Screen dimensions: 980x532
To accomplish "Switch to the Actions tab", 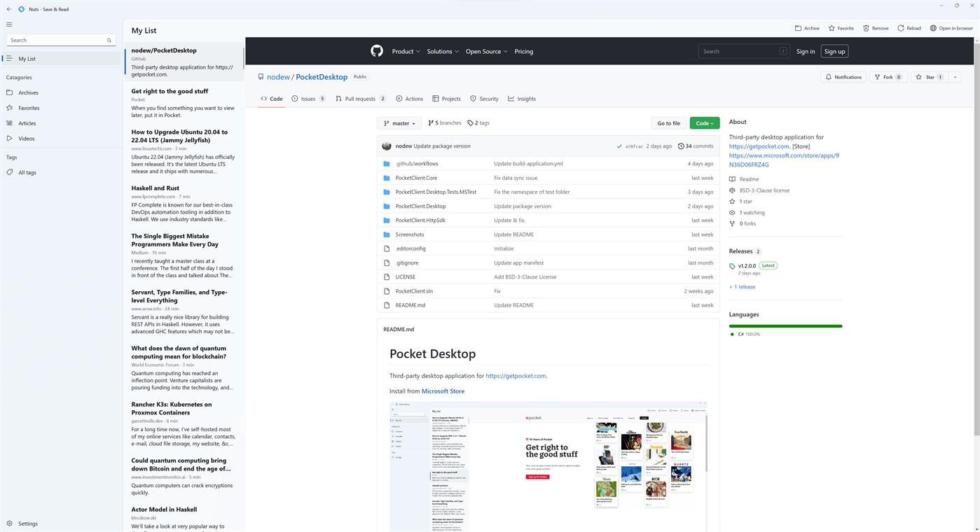I will [x=410, y=99].
